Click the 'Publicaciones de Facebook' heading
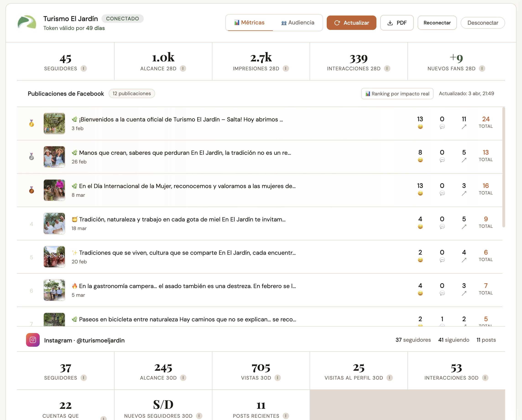The width and height of the screenshot is (522, 420). click(66, 94)
